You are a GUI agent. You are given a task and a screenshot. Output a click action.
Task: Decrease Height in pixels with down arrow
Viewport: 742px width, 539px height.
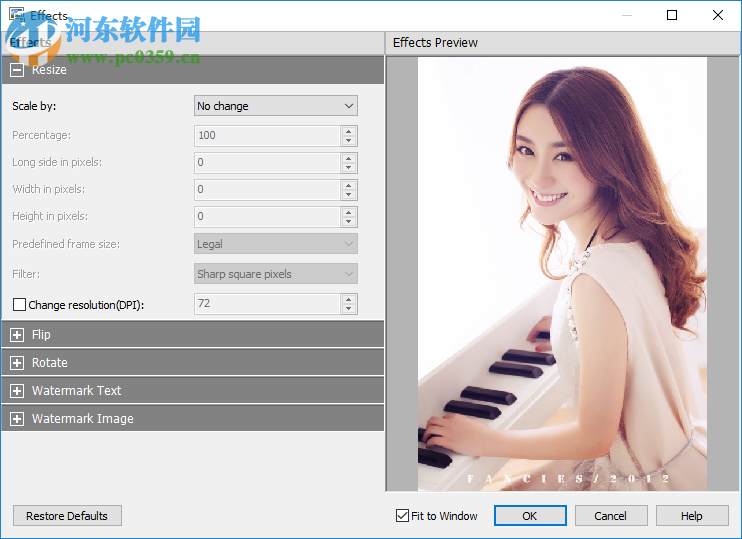349,221
